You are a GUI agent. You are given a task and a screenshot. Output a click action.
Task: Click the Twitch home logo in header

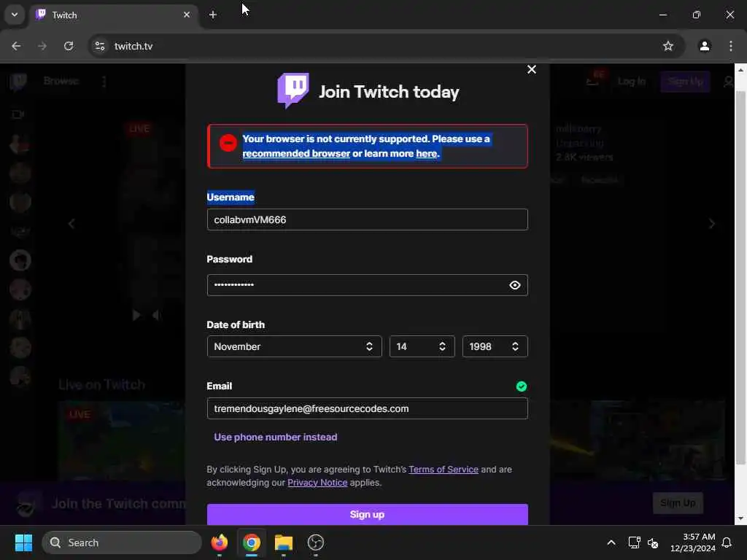click(x=18, y=82)
